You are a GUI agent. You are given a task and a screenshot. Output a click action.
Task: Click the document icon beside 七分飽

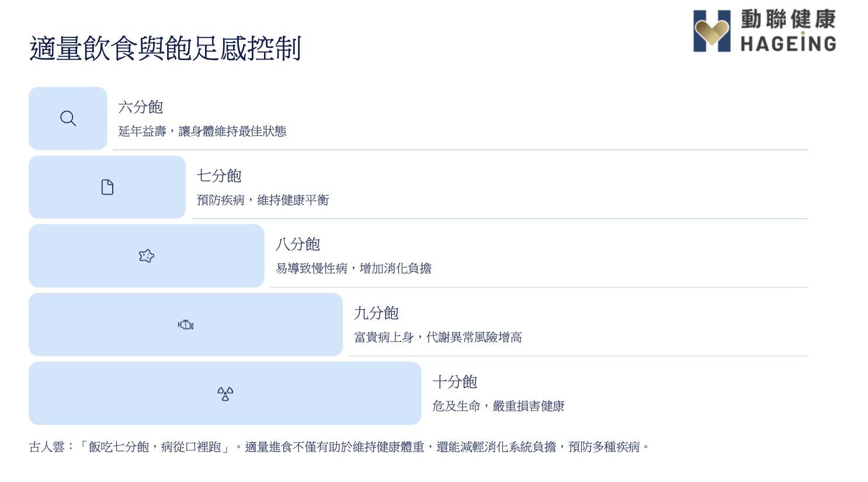coord(107,187)
